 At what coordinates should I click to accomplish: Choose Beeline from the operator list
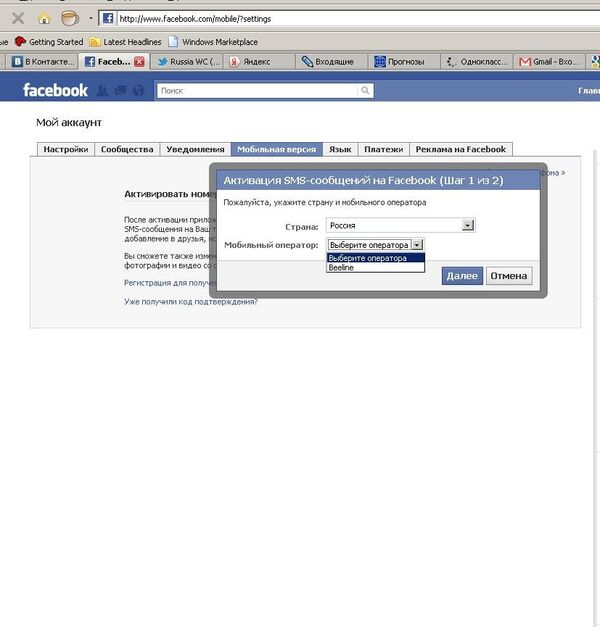coord(376,268)
